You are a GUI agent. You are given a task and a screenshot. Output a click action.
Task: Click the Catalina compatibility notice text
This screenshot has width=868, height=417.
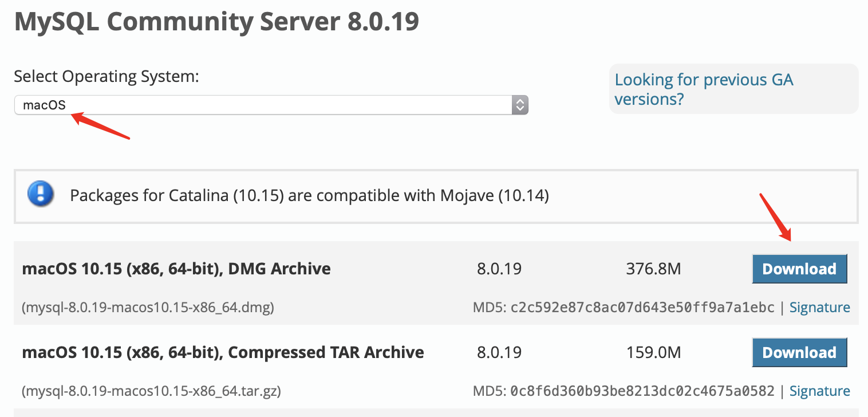tap(309, 196)
